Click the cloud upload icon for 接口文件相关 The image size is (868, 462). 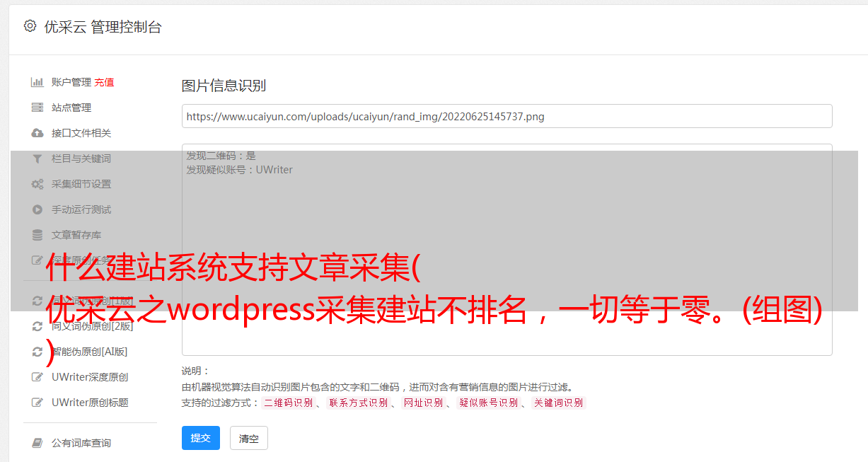(x=37, y=133)
